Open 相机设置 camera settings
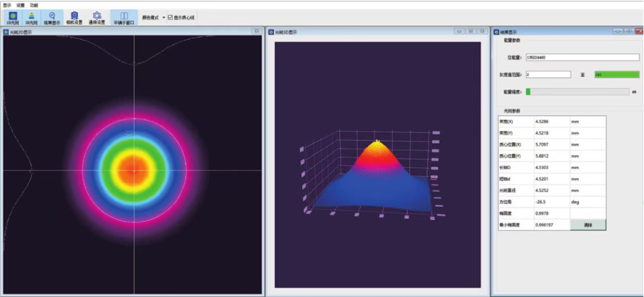The height and width of the screenshot is (297, 644). click(74, 17)
